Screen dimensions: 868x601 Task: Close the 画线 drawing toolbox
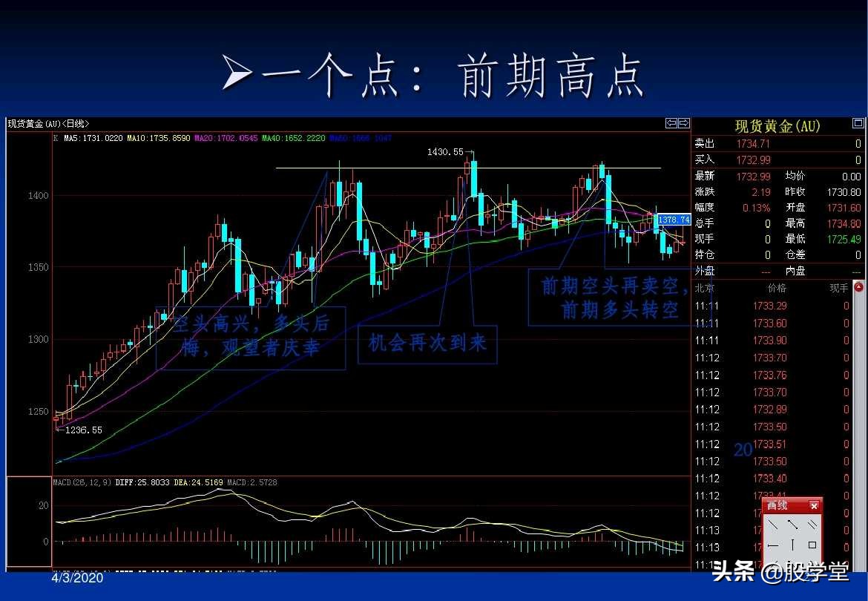[x=814, y=505]
